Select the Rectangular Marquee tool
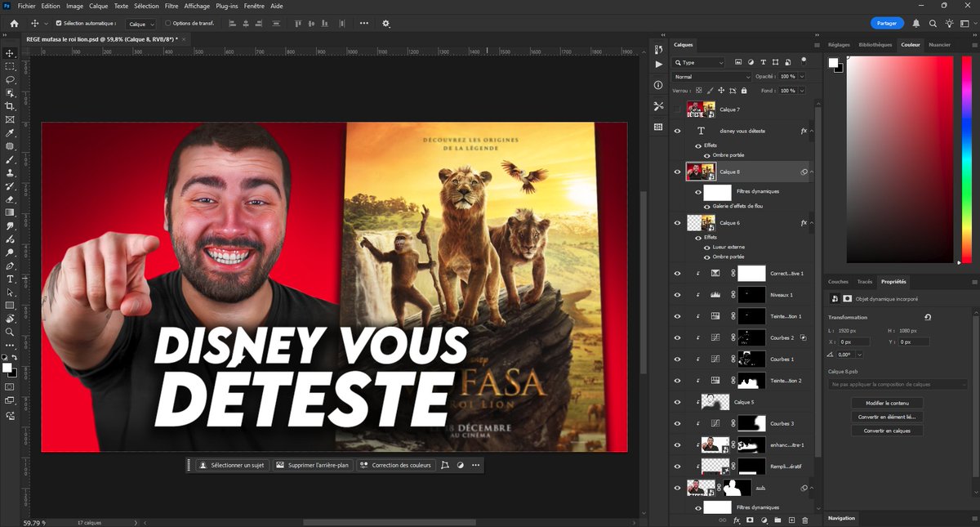This screenshot has height=527, width=980. point(10,66)
